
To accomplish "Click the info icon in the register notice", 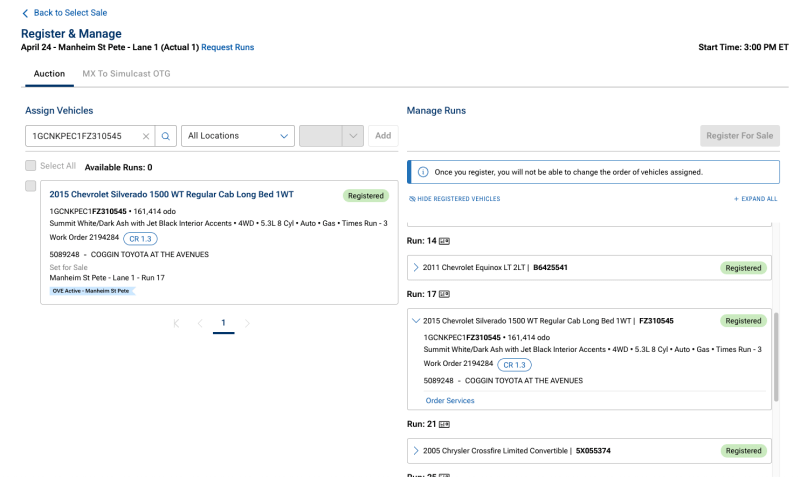I will pyautogui.click(x=423, y=172).
